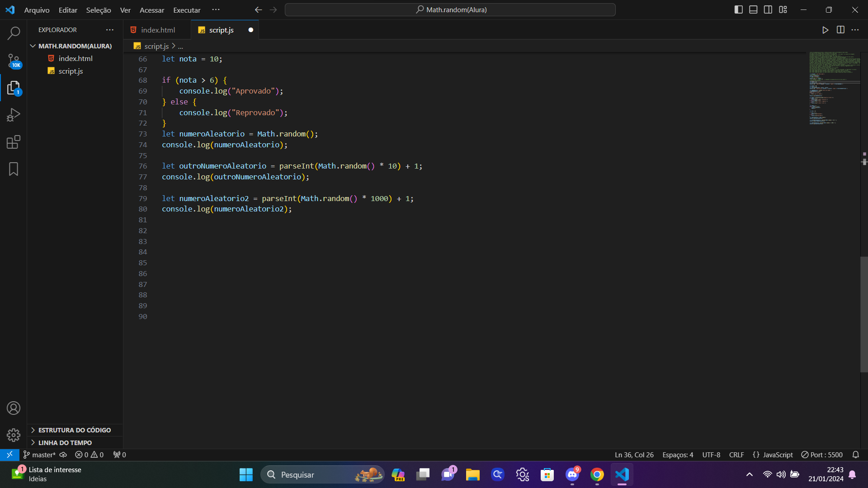Switch to the index.html tab
The width and height of the screenshot is (868, 488).
tap(157, 30)
